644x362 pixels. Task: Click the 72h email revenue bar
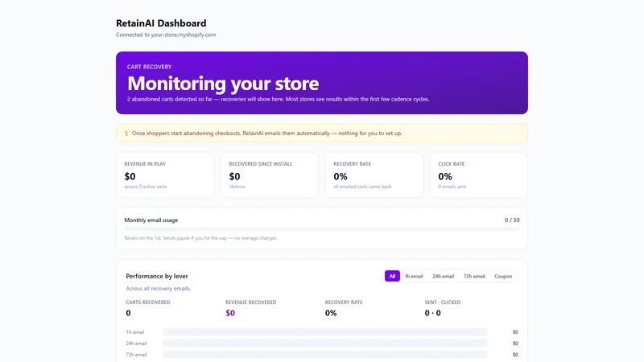click(325, 354)
